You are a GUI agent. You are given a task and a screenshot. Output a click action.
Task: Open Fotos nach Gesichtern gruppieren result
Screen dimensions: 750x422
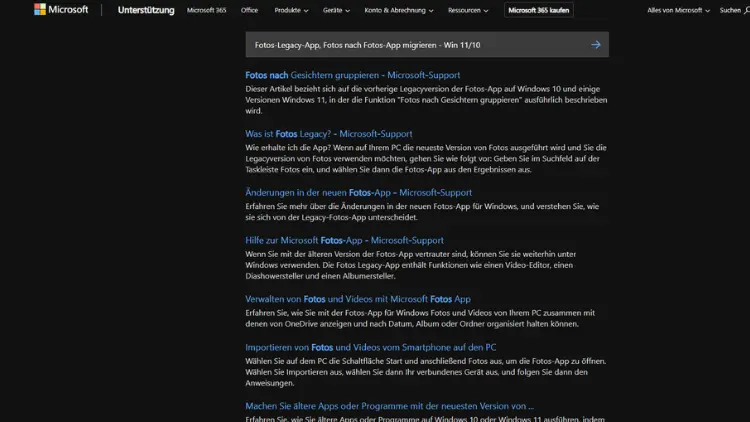tap(352, 75)
